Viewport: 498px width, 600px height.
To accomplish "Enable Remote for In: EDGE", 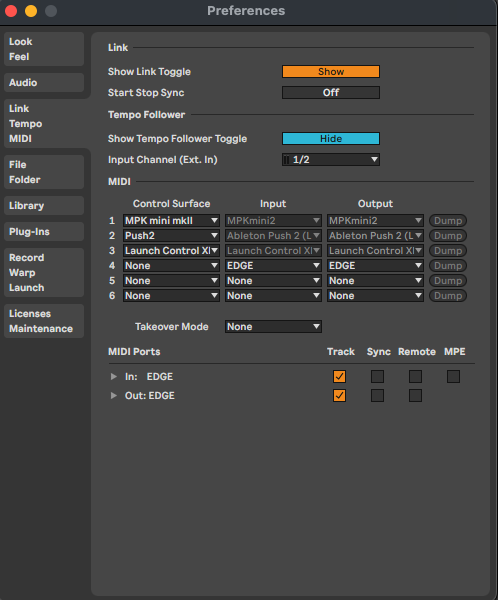I will click(x=415, y=377).
